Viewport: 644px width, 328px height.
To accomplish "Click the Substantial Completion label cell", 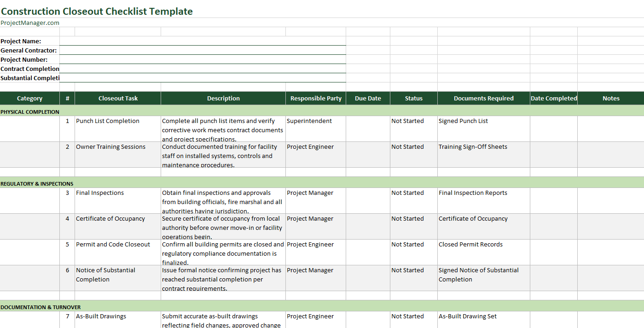I will point(30,78).
